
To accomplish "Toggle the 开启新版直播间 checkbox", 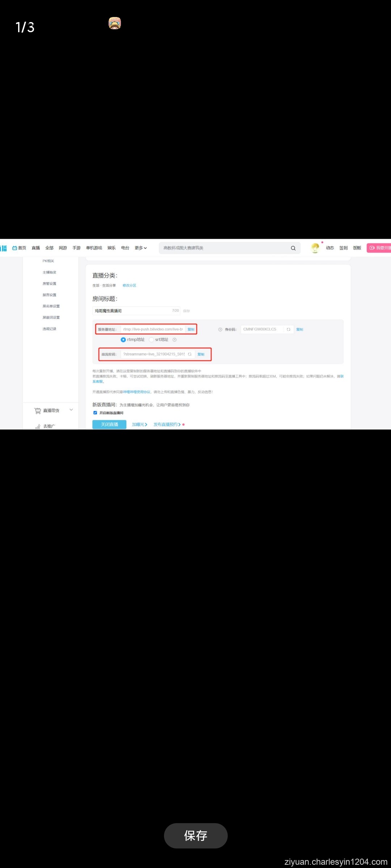I will [95, 413].
